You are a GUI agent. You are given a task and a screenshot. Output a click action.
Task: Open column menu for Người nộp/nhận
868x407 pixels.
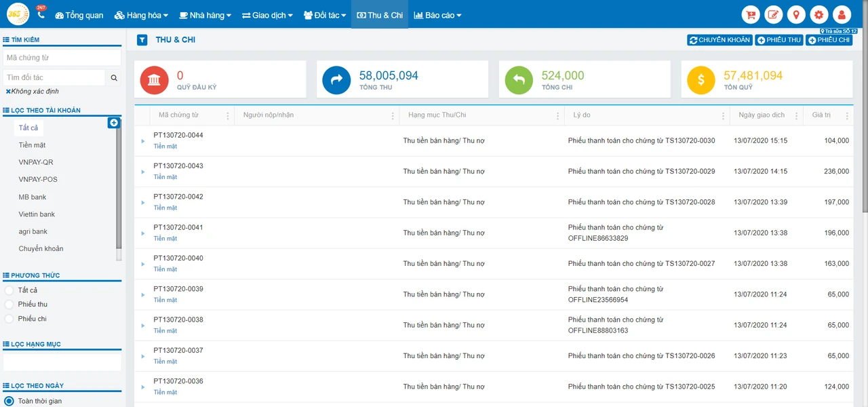(x=393, y=116)
